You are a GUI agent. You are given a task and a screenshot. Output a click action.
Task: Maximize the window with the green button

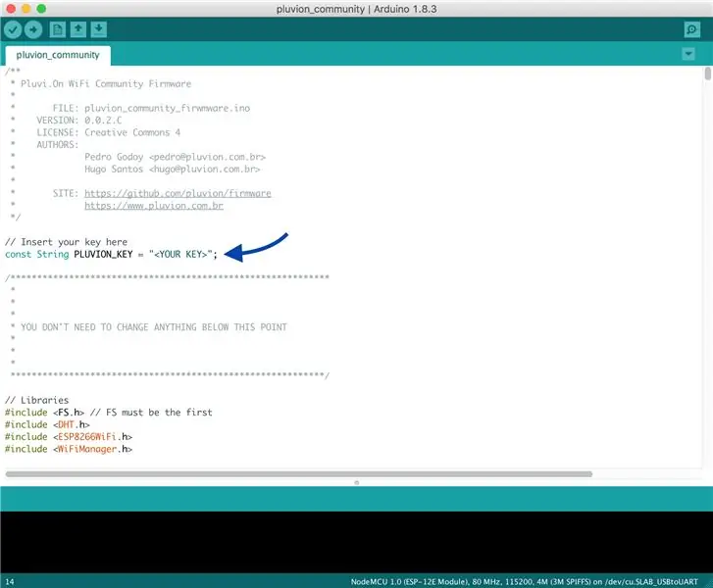pos(41,9)
